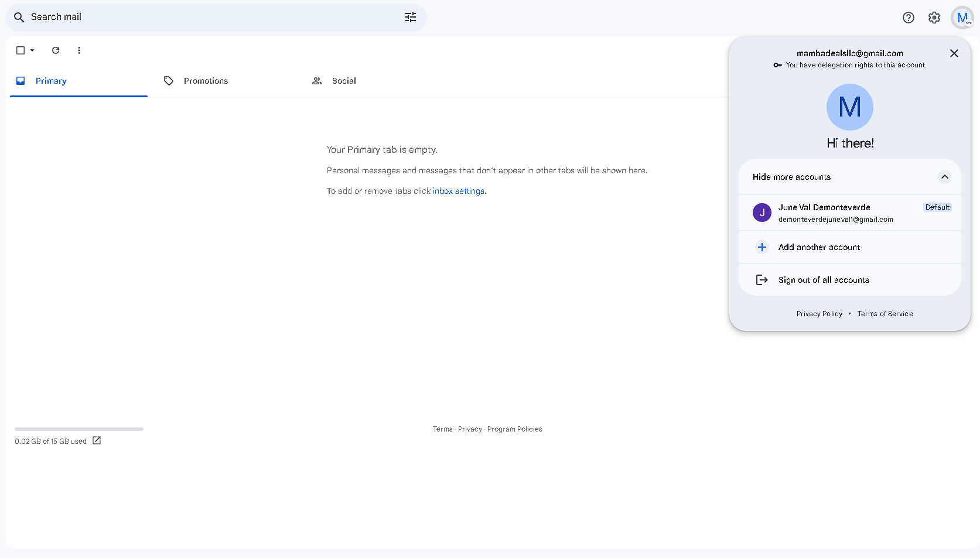
Task: Open the More three-dot menu
Action: pos(79,50)
